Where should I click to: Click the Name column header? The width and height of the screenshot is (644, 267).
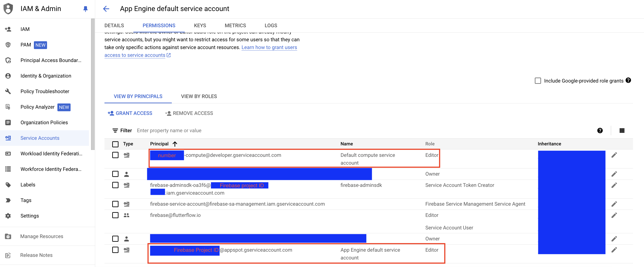(x=347, y=144)
